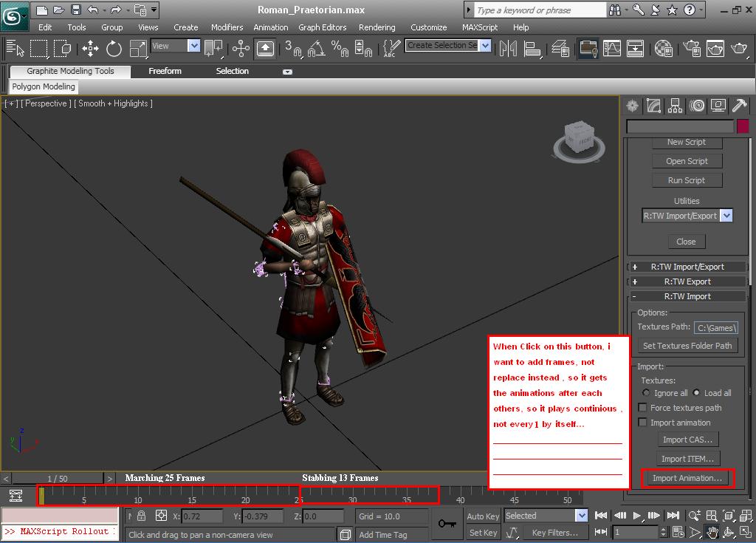
Task: Click the Run Script button
Action: point(687,180)
